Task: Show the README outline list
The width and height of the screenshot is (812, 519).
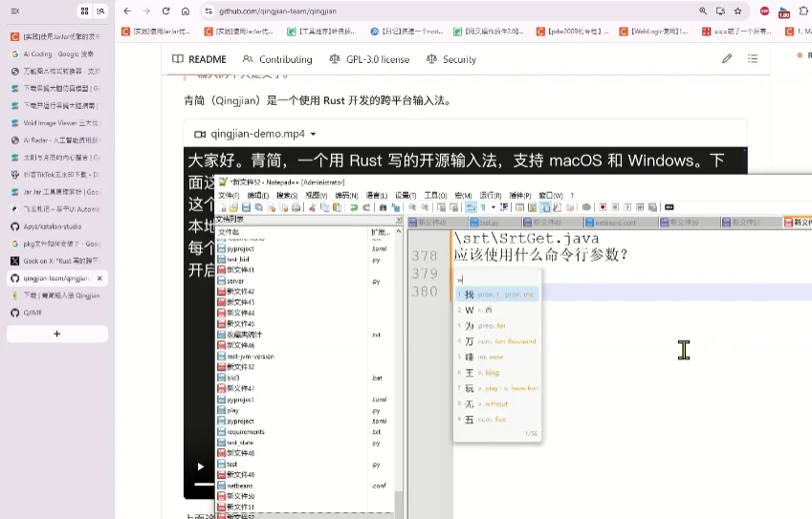Action: 753,58
